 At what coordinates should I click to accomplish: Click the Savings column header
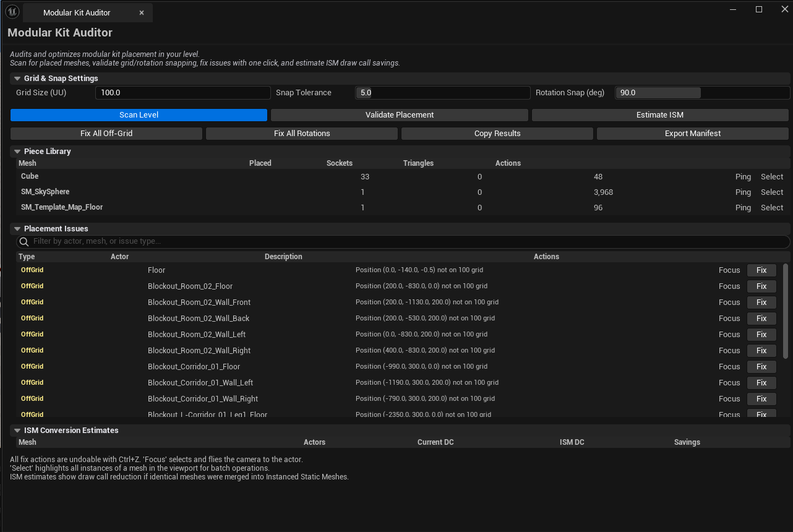687,442
